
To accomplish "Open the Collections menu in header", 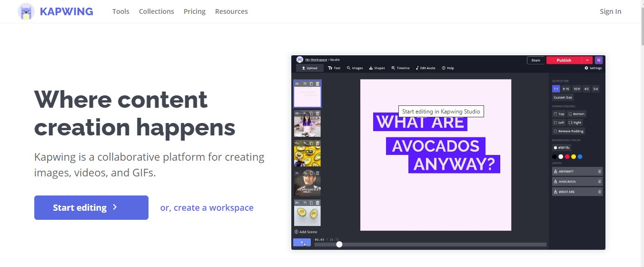I will pyautogui.click(x=157, y=11).
